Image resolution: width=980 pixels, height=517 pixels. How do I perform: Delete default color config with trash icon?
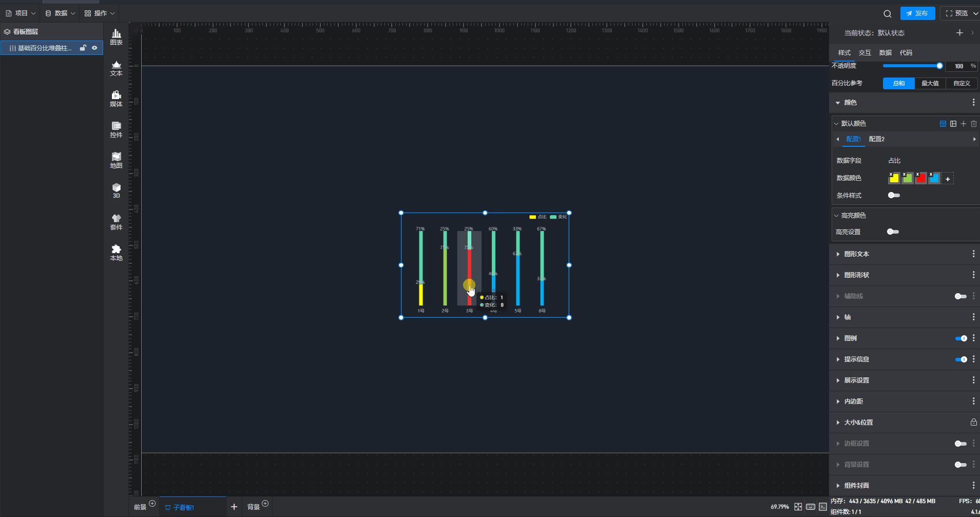pos(973,124)
